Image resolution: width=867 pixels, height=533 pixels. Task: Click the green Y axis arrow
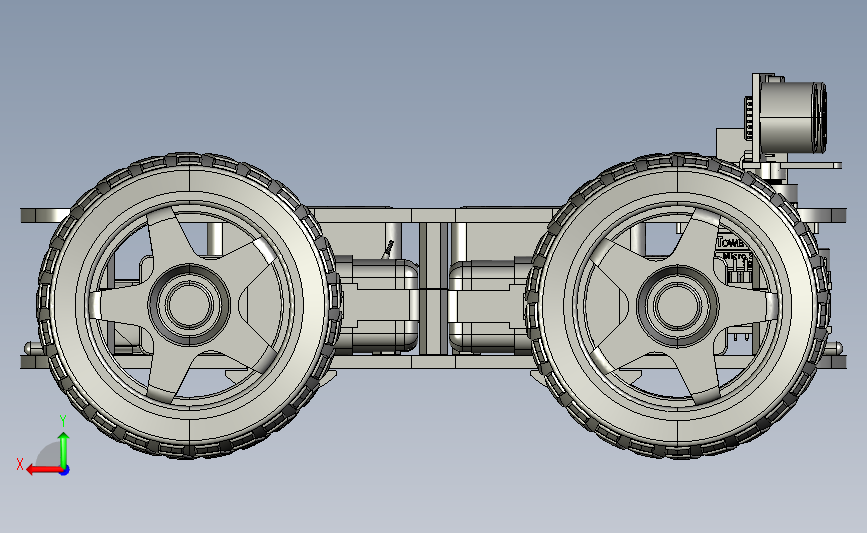[x=64, y=451]
